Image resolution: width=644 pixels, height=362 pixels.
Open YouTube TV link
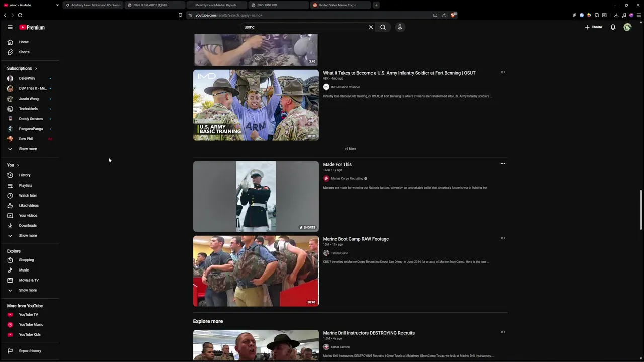click(x=28, y=315)
